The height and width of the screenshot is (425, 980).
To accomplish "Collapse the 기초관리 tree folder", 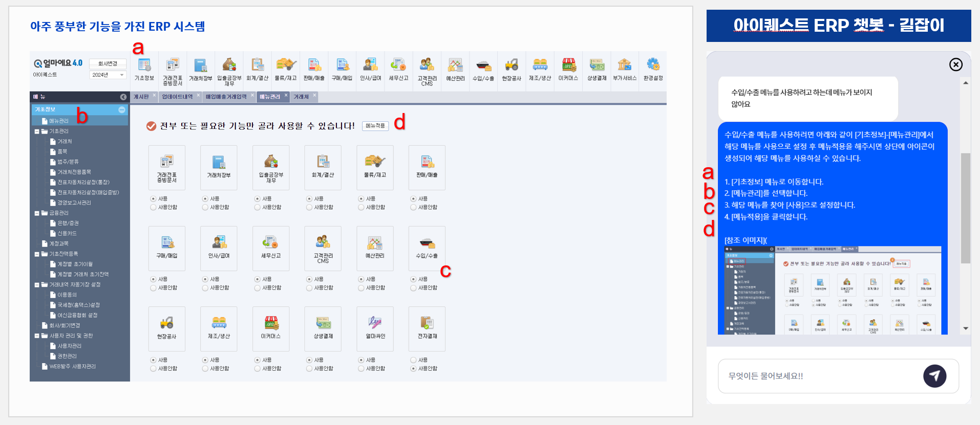I will click(x=37, y=131).
